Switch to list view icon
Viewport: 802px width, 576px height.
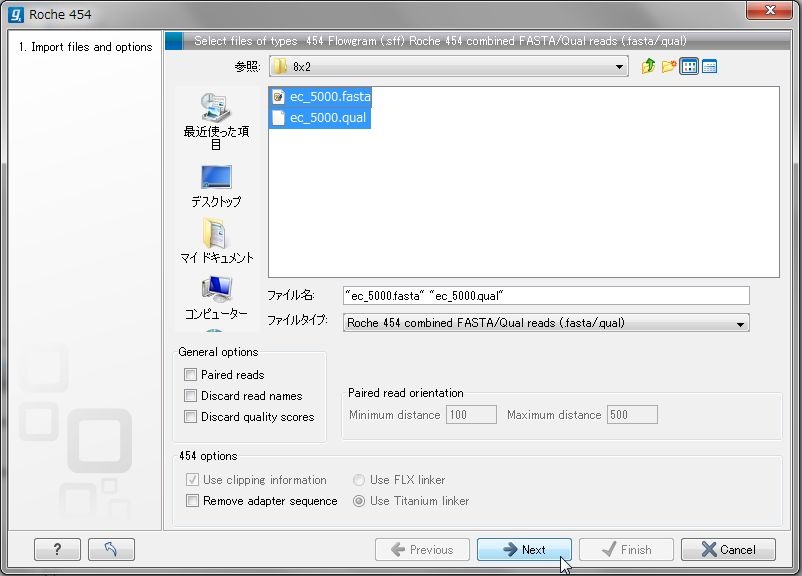point(689,67)
